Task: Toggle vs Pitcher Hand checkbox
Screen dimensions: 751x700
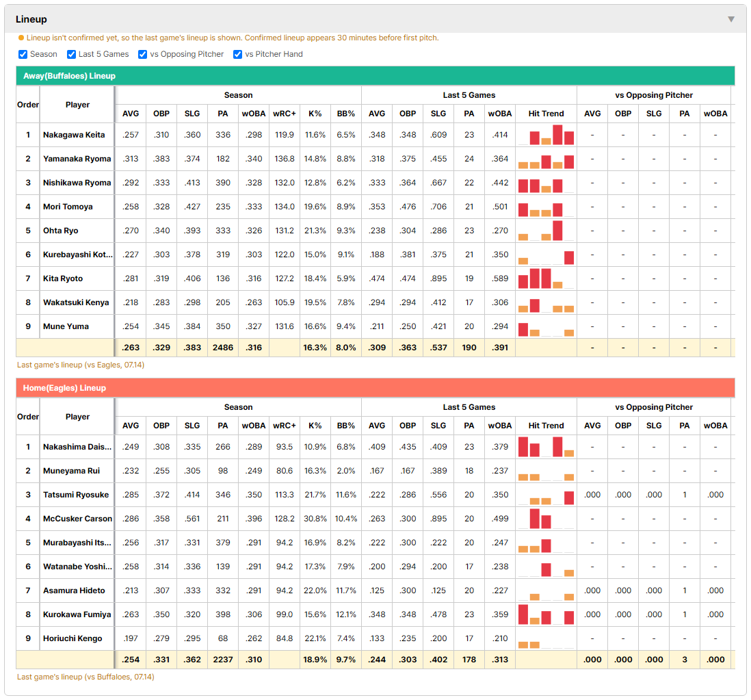Action: click(x=237, y=54)
